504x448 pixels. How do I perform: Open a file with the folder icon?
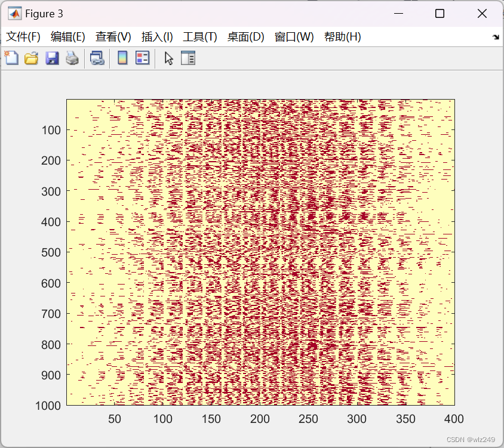coord(32,58)
